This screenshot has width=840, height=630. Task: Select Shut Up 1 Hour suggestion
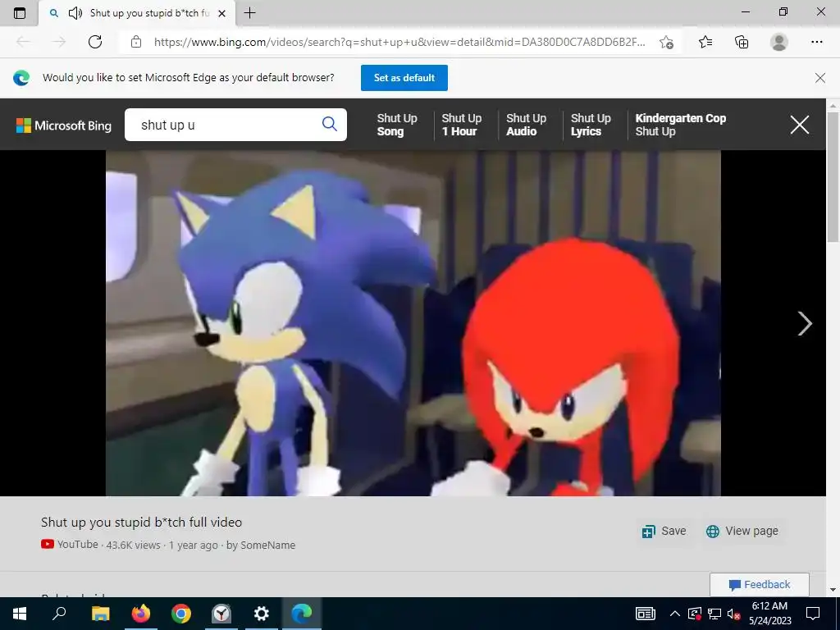click(x=461, y=125)
